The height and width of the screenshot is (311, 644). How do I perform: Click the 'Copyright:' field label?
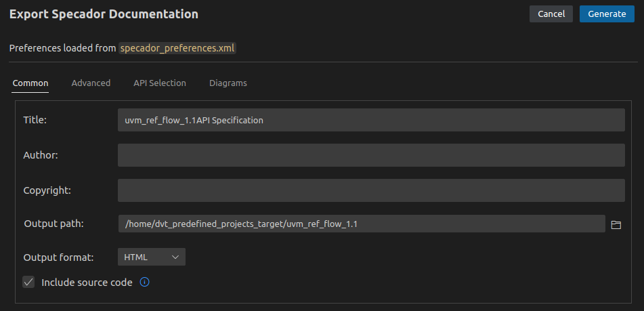click(x=47, y=190)
